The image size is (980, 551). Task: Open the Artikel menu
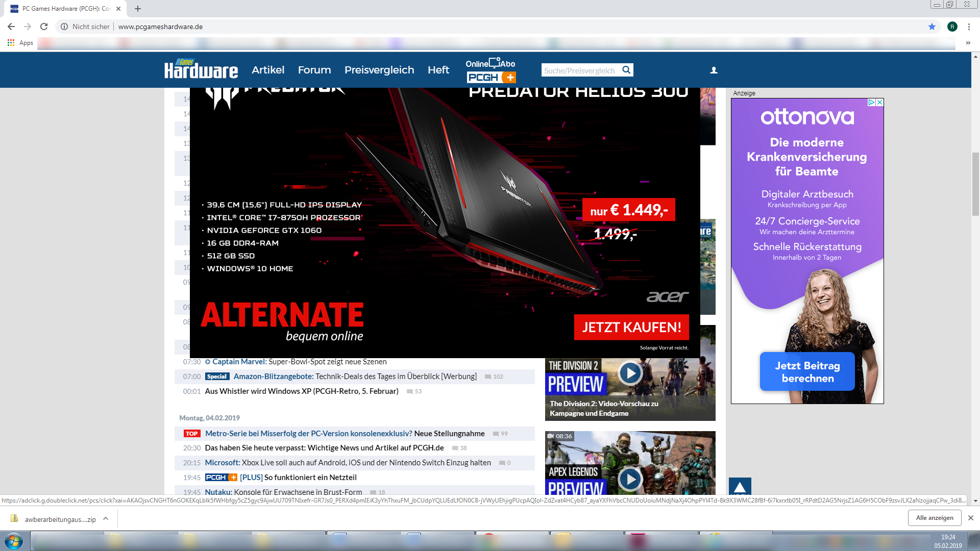click(x=268, y=70)
